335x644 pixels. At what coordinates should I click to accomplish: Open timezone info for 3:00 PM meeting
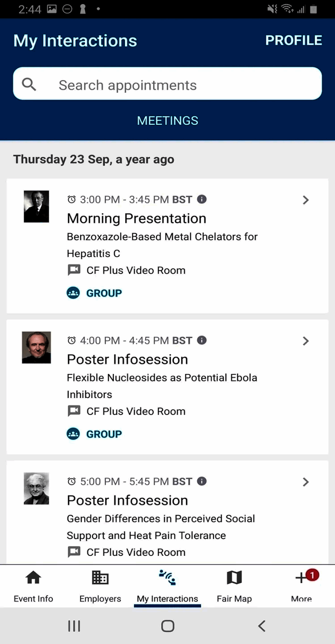tap(202, 199)
